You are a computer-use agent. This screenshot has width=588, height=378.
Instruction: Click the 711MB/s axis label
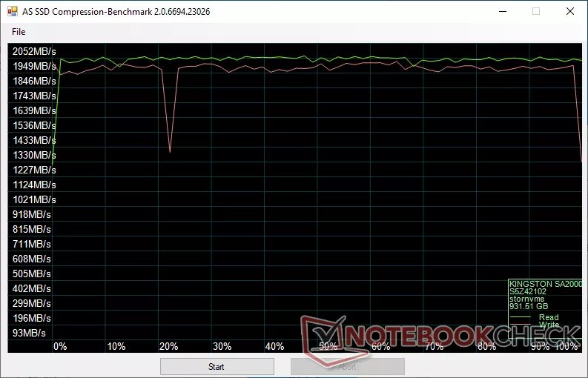coord(31,244)
